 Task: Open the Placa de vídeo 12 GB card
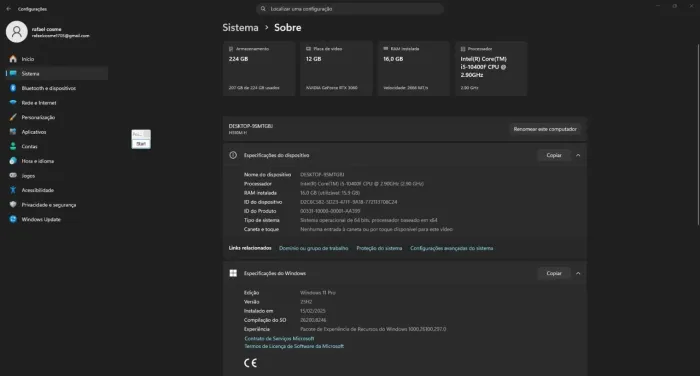point(336,68)
